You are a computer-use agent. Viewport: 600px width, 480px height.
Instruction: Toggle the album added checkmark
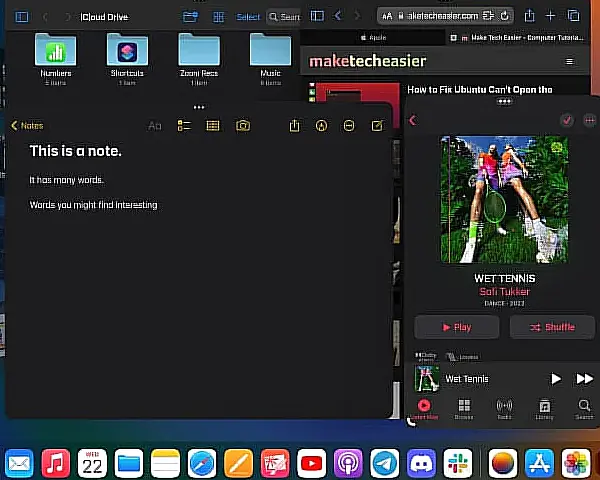tap(567, 120)
